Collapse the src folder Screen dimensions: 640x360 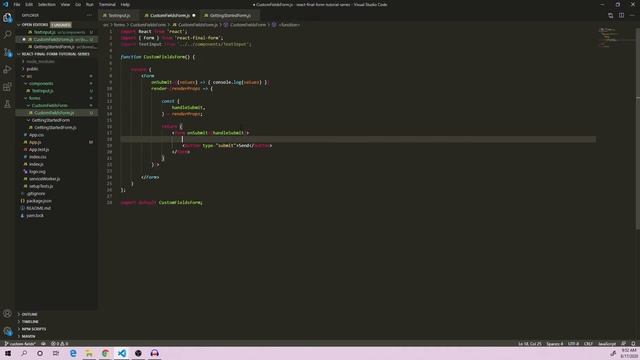28,76
